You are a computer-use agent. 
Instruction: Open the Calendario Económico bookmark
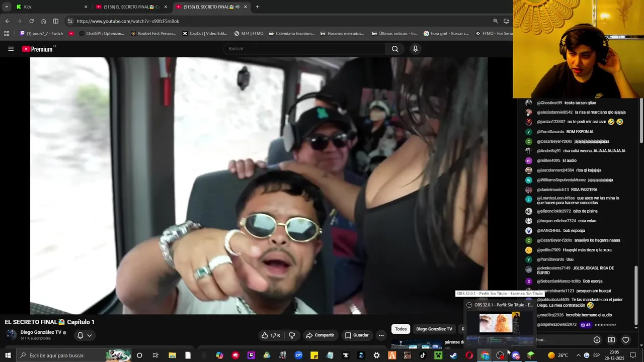pos(291,34)
